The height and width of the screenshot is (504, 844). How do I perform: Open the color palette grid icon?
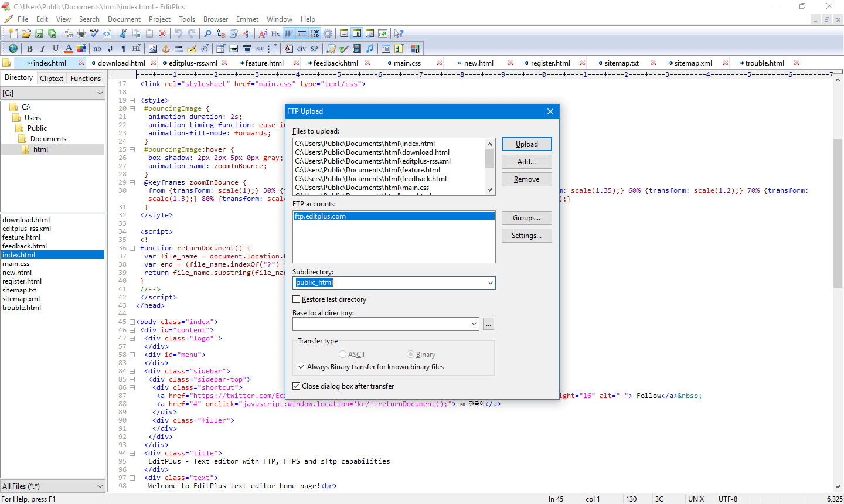[81, 49]
